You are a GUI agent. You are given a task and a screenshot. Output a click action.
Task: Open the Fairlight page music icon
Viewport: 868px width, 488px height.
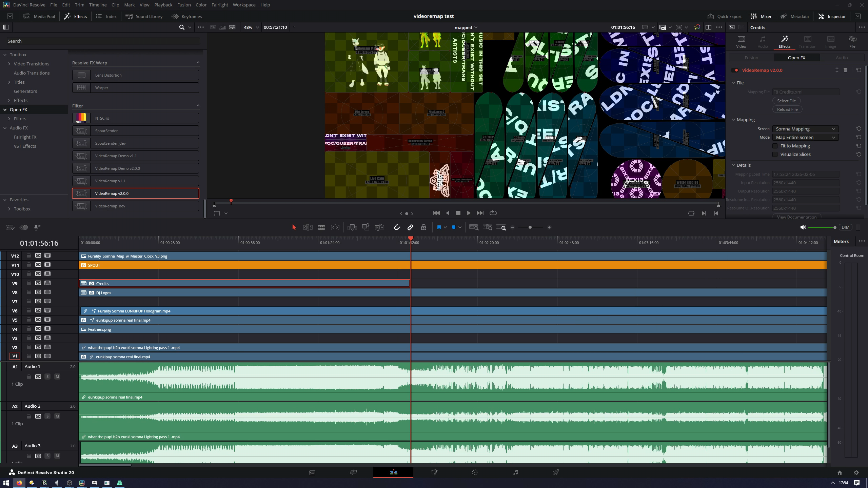coord(515,472)
